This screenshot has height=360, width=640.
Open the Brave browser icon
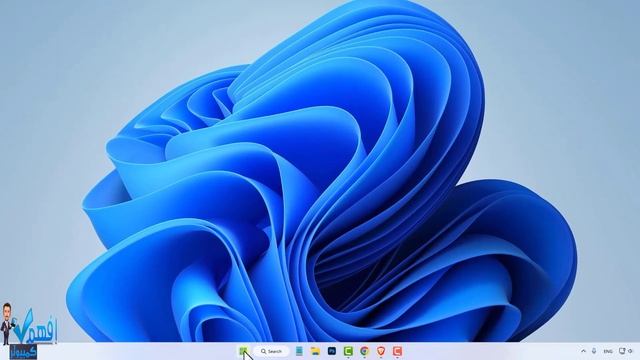tap(381, 351)
